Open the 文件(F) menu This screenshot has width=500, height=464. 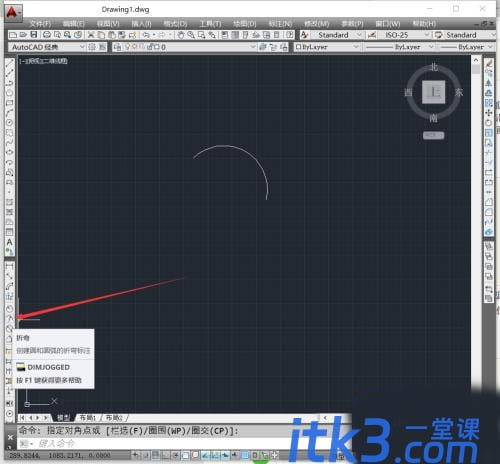(40, 24)
